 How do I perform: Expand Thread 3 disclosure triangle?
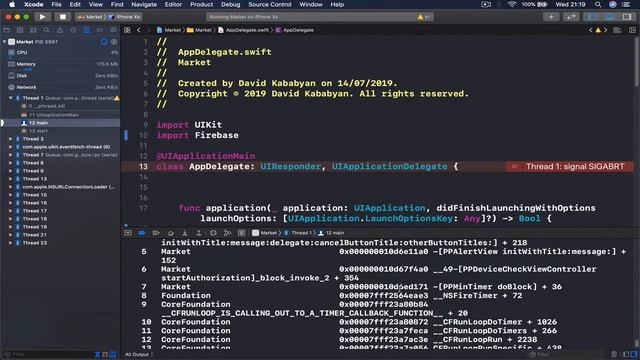pyautogui.click(x=11, y=139)
